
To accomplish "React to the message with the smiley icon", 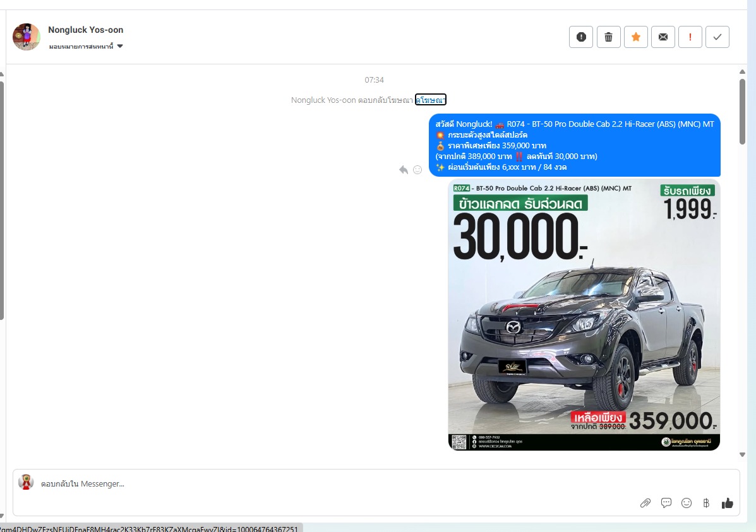I will click(x=417, y=170).
